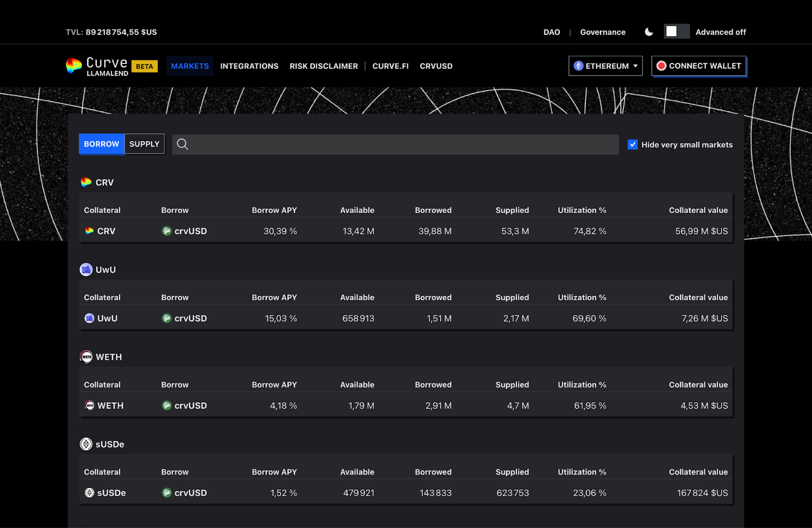Open the Governance link

coord(603,32)
